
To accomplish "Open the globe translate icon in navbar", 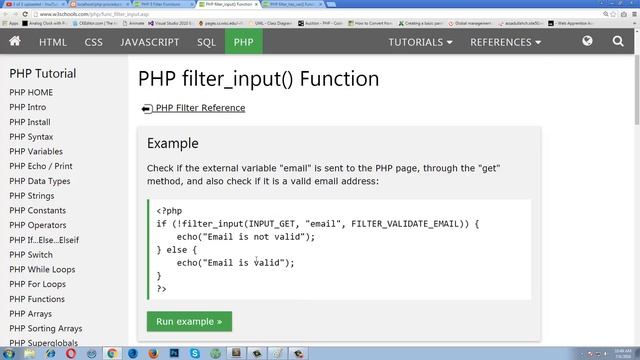I will point(587,41).
